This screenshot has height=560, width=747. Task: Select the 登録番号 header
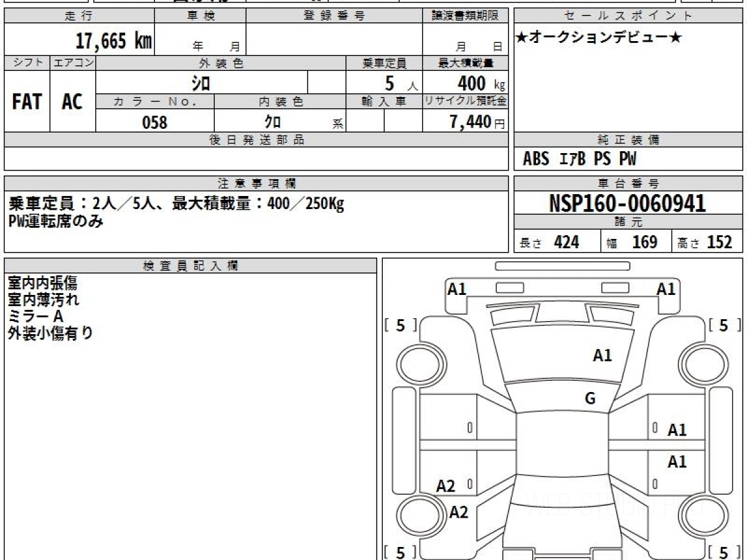click(334, 16)
